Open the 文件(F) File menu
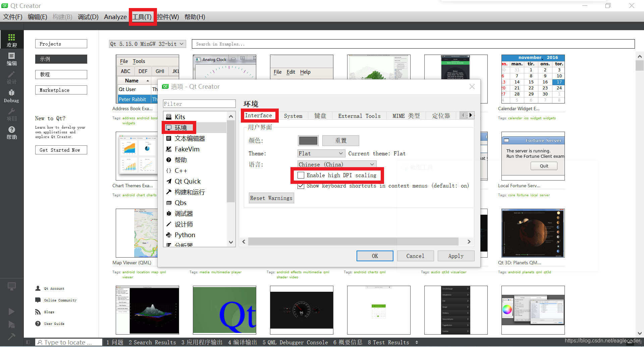This screenshot has width=644, height=347. coord(13,17)
